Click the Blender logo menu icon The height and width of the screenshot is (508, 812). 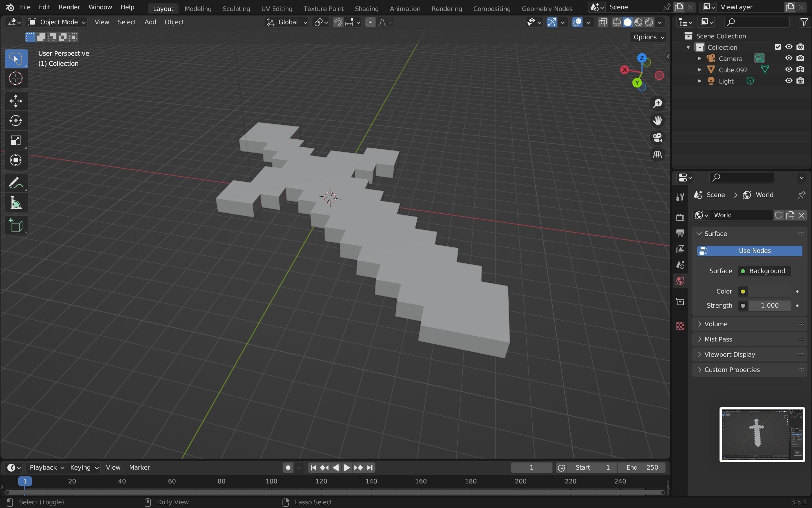(x=10, y=7)
